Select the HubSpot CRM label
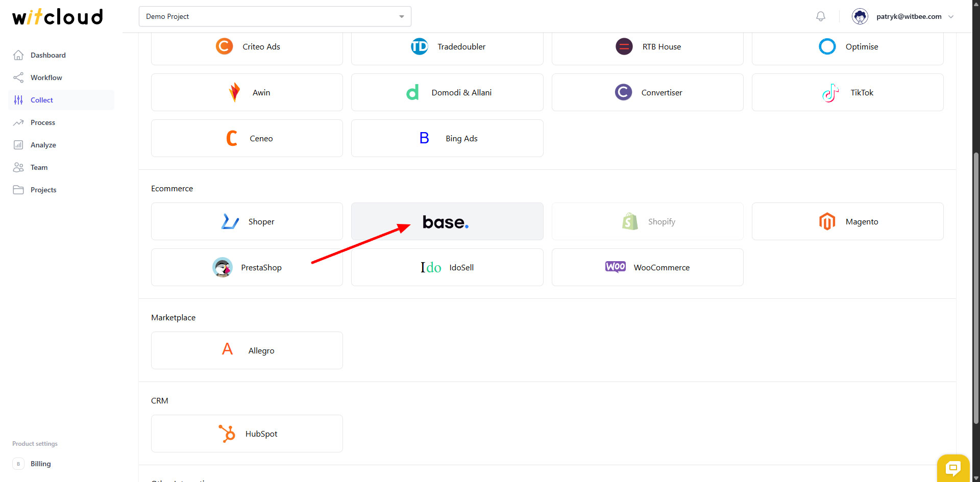Image resolution: width=980 pixels, height=482 pixels. tap(261, 434)
